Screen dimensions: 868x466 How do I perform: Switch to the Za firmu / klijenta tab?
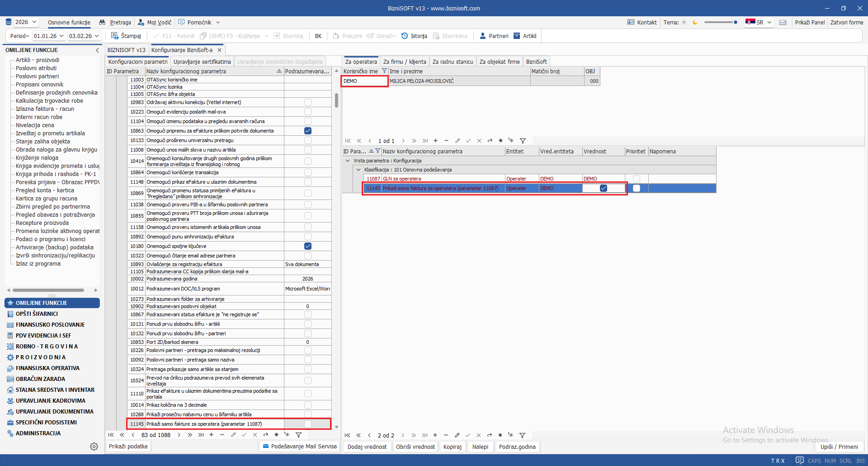point(404,62)
